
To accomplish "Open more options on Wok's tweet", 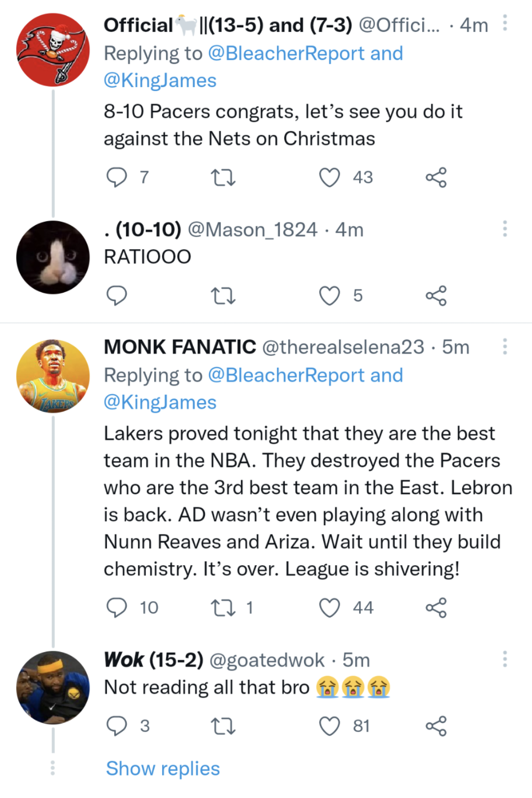I will 505,659.
